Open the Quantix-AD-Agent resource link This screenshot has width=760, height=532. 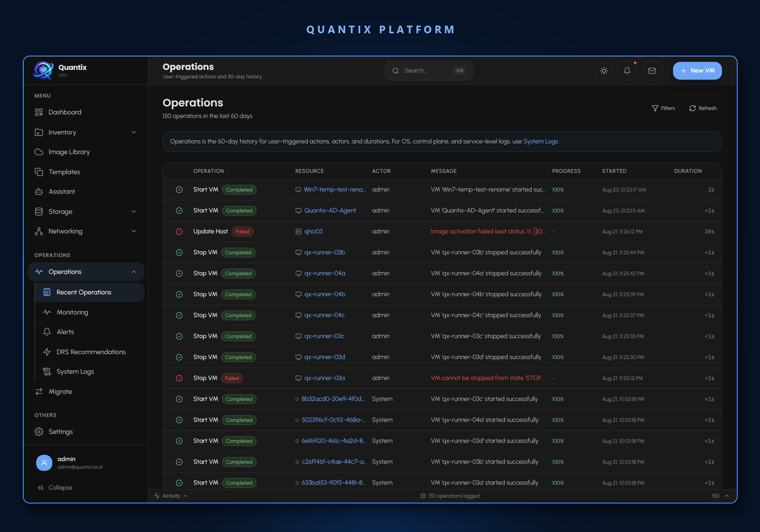pos(330,210)
